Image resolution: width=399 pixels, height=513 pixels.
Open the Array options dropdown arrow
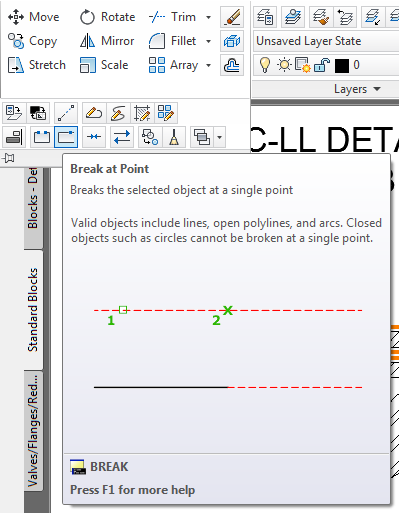click(x=209, y=65)
